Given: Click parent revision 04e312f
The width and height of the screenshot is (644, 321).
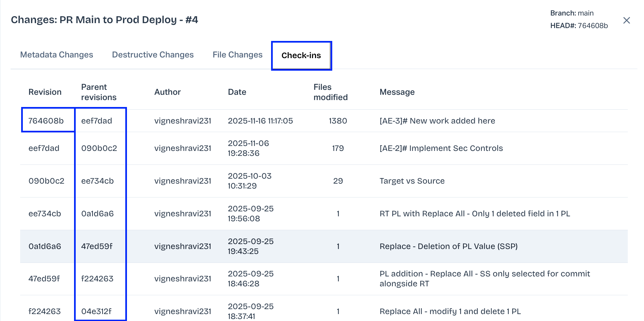Looking at the screenshot, I should [96, 311].
